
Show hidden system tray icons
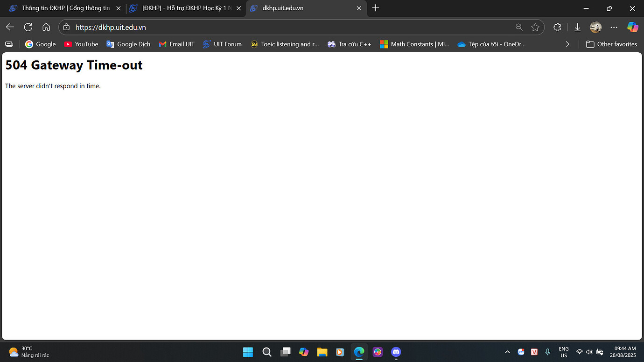507,352
